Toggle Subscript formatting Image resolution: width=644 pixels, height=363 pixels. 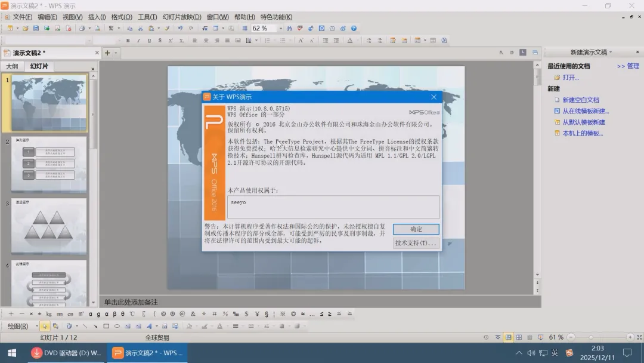181,40
